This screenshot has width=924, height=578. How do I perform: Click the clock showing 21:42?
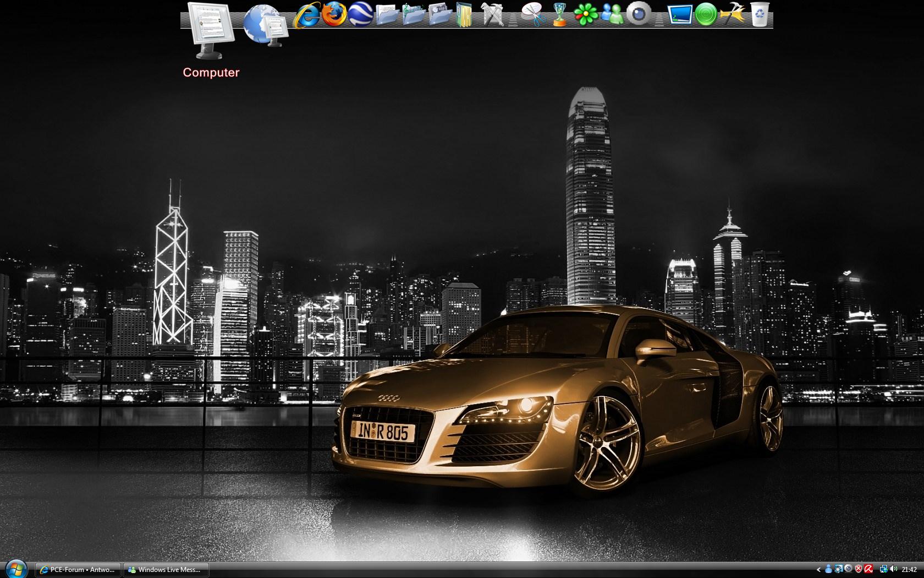[x=909, y=570]
